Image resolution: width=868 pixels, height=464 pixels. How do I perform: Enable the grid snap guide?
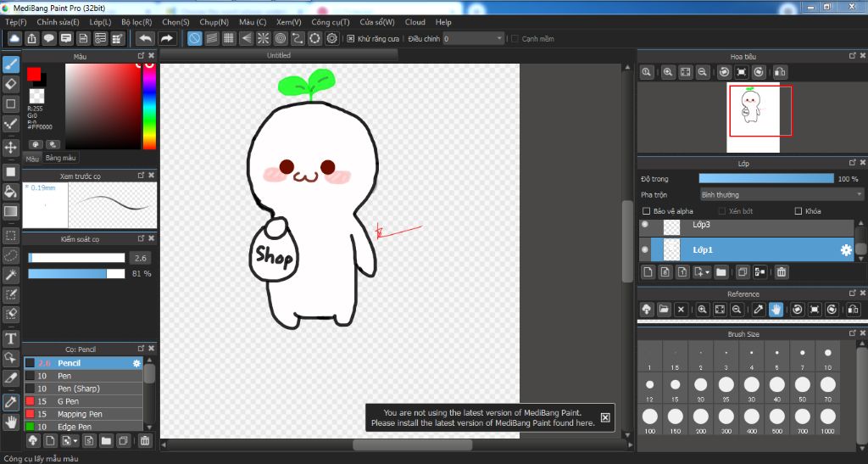(x=229, y=38)
